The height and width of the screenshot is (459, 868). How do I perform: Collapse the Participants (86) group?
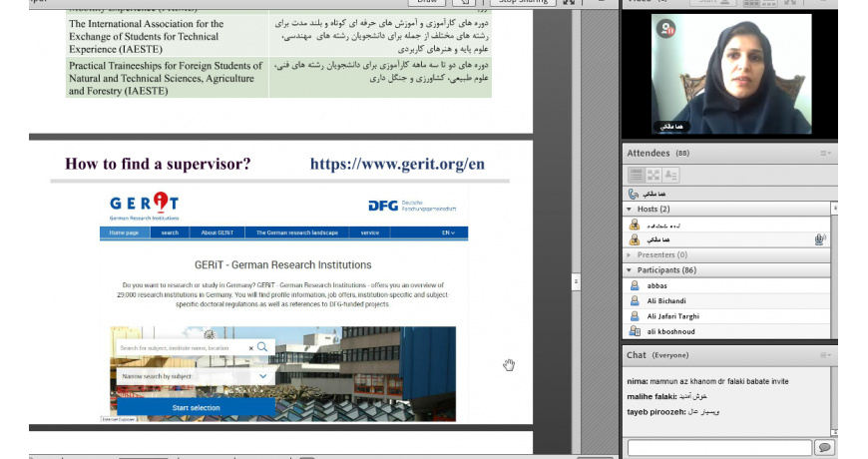(629, 270)
